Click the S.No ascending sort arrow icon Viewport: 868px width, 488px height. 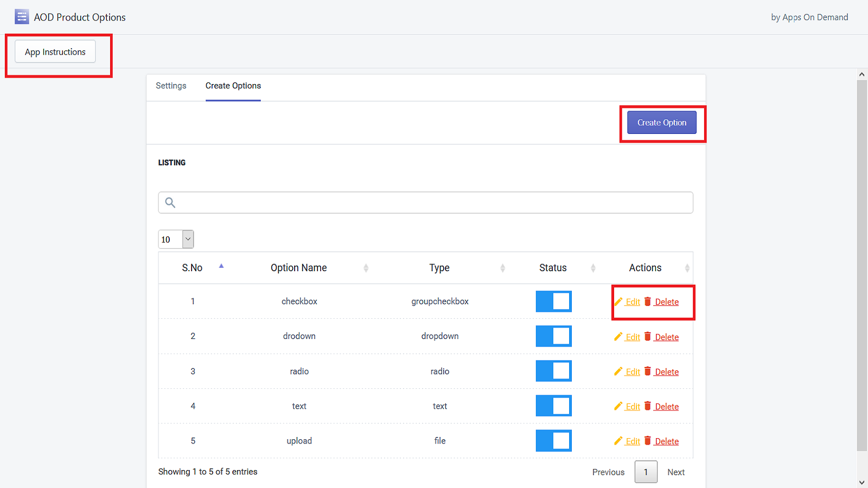(221, 266)
